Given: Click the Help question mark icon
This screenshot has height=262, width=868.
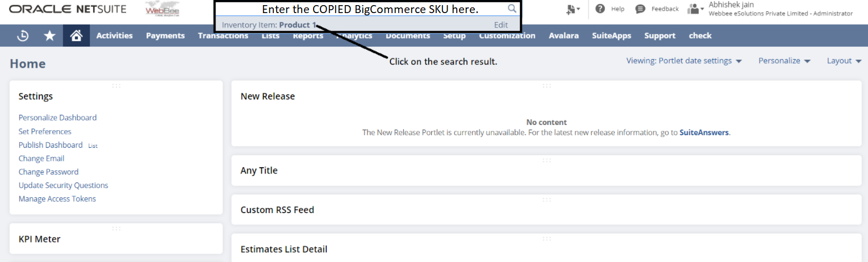Looking at the screenshot, I should [600, 9].
